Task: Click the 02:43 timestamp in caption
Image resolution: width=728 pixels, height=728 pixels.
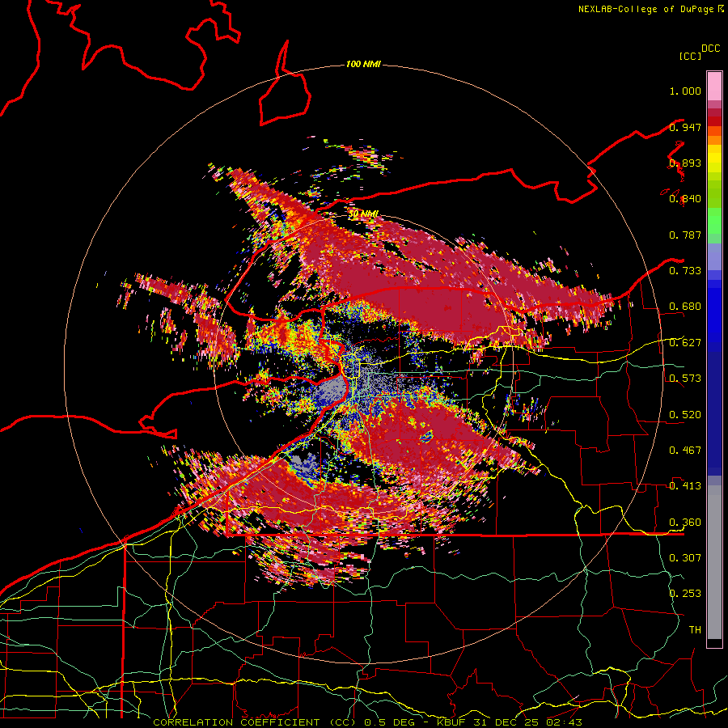Action: [564, 722]
